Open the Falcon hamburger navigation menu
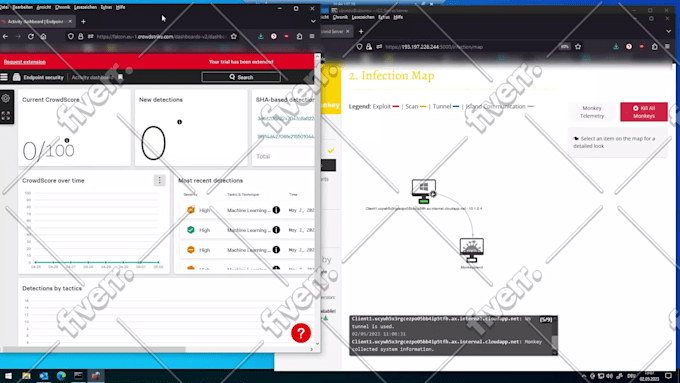Image resolution: width=680 pixels, height=383 pixels. (x=4, y=77)
